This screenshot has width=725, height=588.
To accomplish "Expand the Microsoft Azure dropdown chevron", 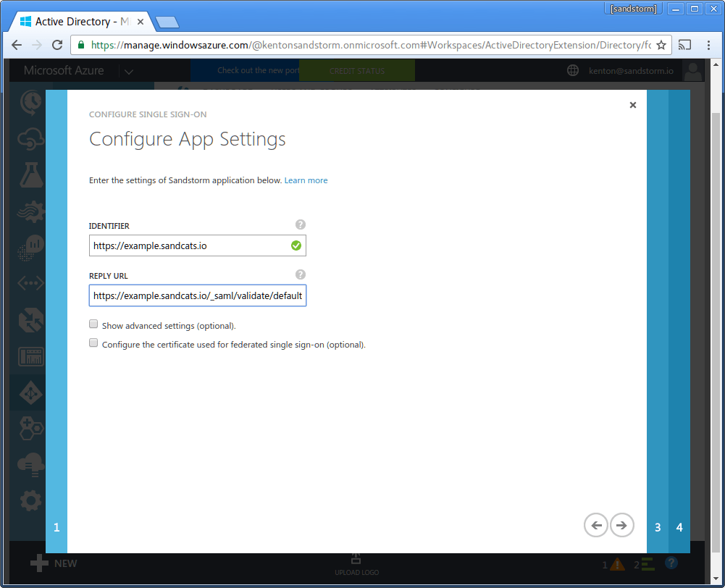I will point(129,71).
